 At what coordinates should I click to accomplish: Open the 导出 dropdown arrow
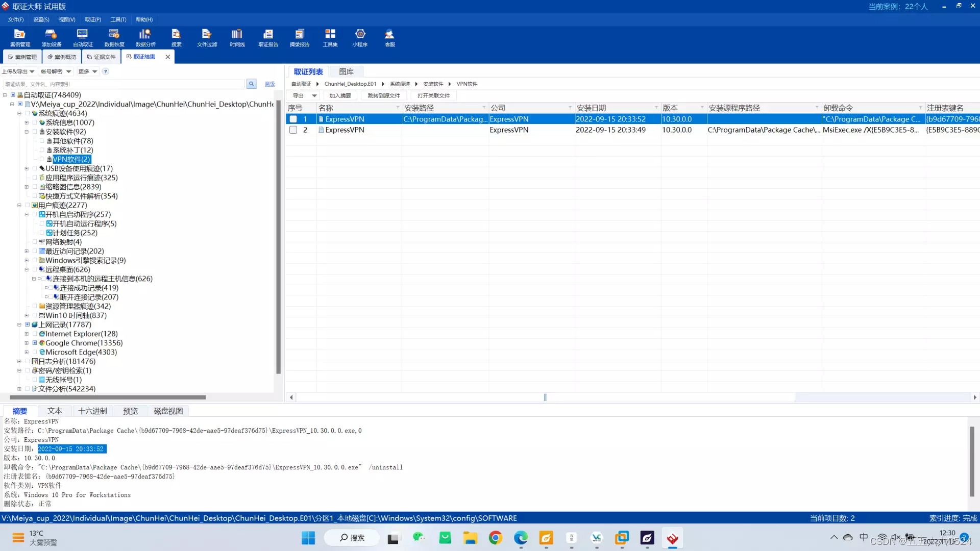tap(314, 95)
